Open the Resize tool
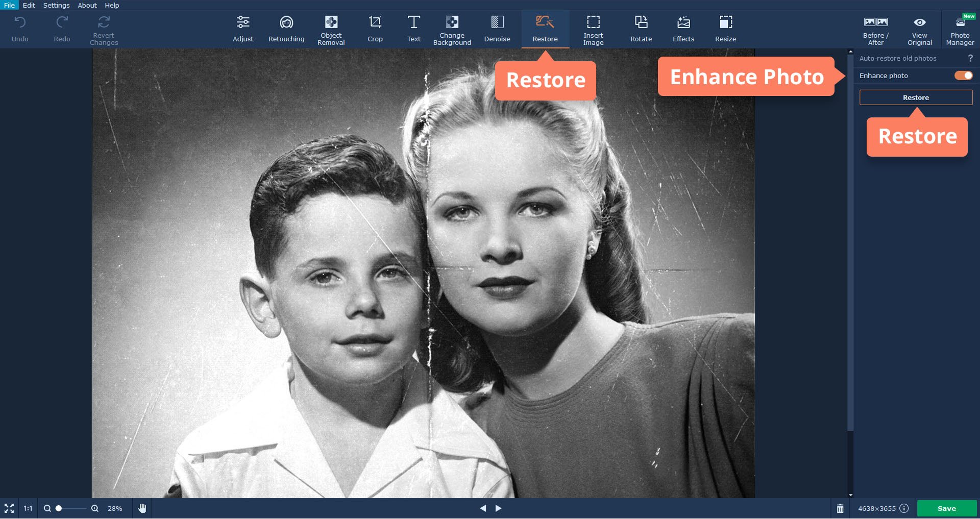 (x=725, y=30)
